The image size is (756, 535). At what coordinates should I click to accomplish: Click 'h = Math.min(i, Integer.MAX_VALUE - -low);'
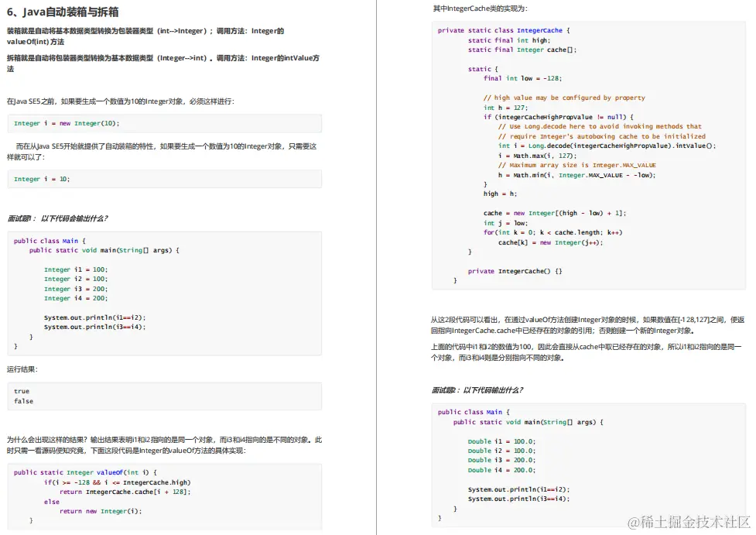(577, 175)
